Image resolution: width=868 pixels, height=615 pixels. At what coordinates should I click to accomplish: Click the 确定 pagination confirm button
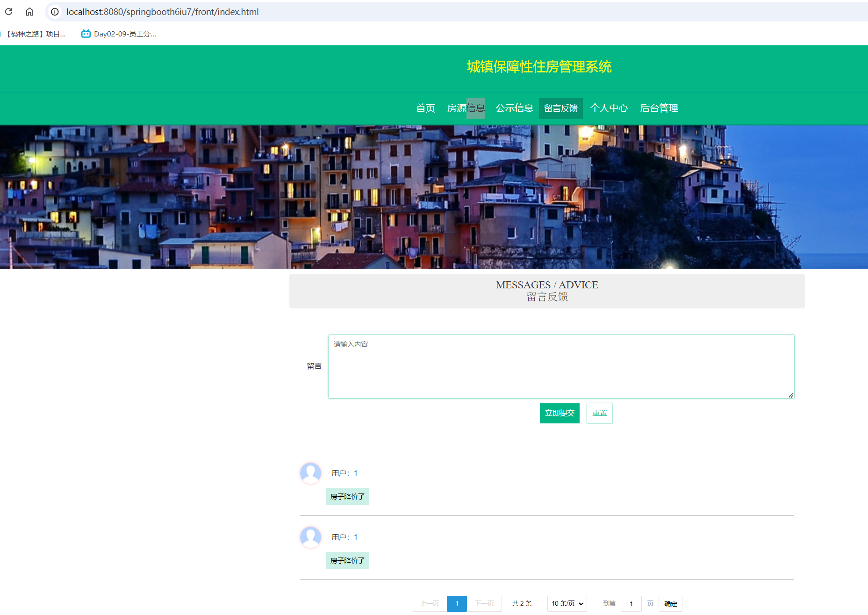[670, 603]
